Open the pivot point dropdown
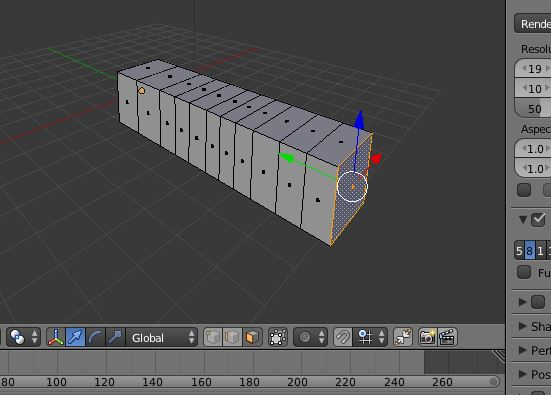551x395 pixels. coord(24,337)
